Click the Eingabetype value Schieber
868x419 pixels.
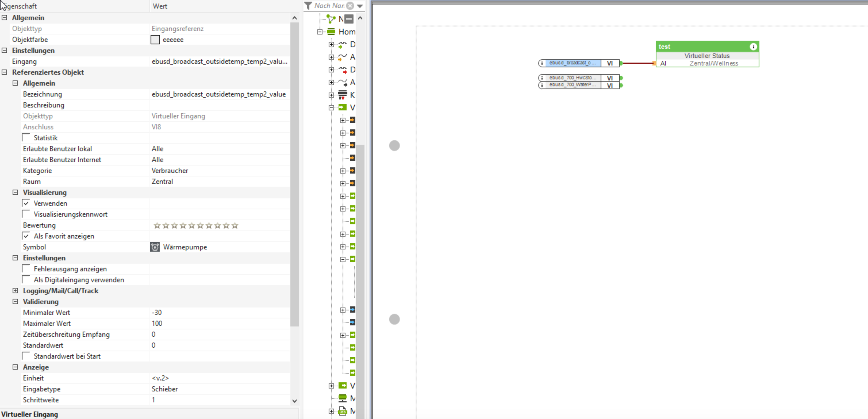point(164,389)
